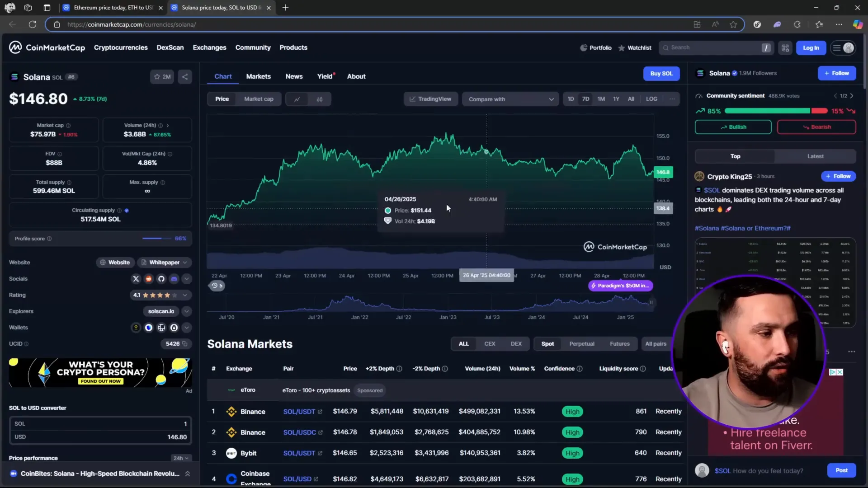Open a new browser tab

tap(285, 8)
